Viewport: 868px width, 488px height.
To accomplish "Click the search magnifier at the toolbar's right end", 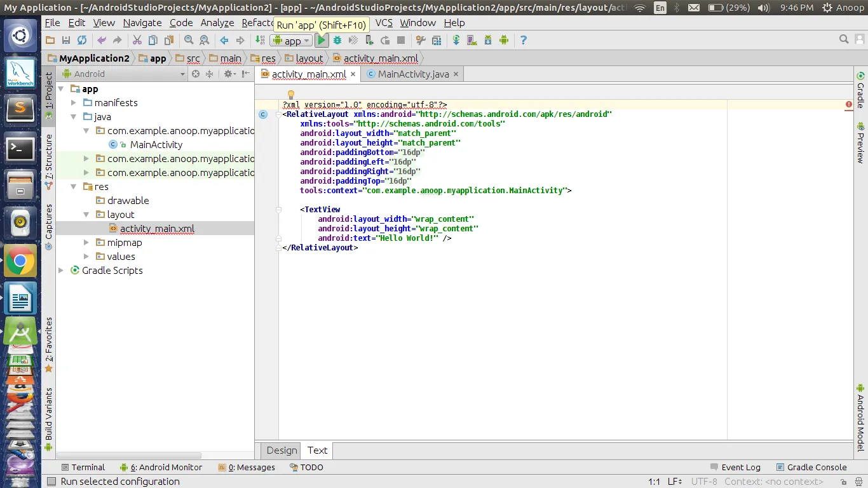I will tap(844, 39).
